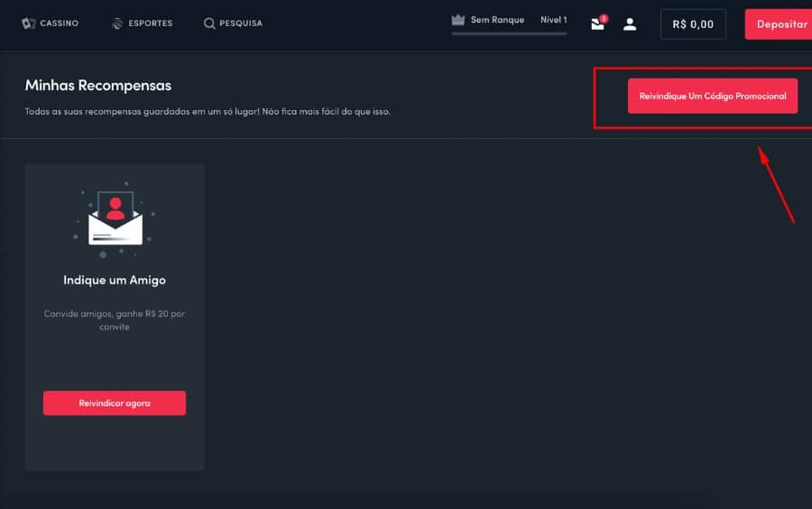This screenshot has width=812, height=509.
Task: Click Reivindique Um Código Promocional button
Action: 713,96
